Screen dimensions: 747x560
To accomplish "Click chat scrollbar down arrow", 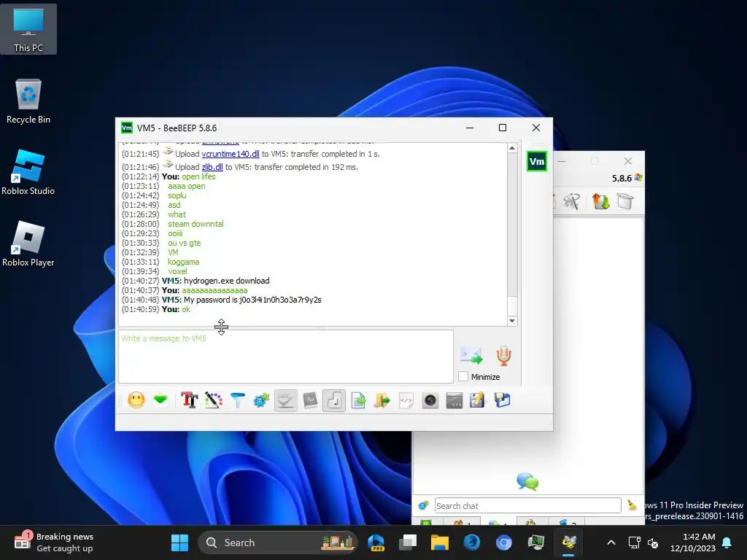I will tap(512, 321).
